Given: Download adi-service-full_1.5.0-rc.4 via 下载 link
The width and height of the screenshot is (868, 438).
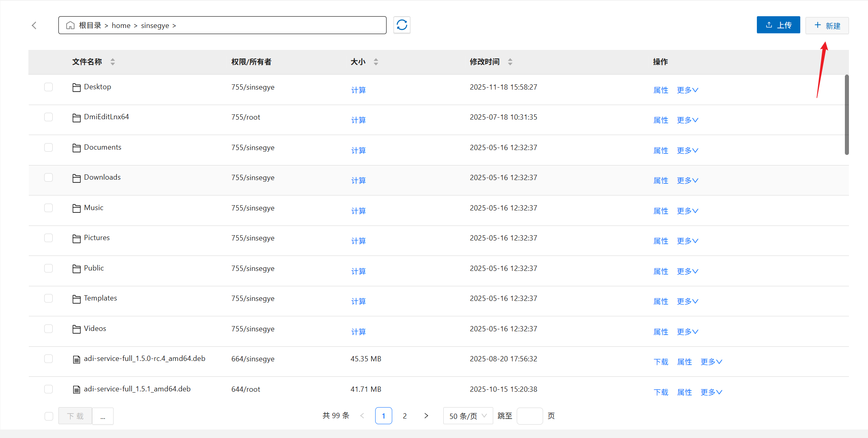Looking at the screenshot, I should pyautogui.click(x=661, y=362).
